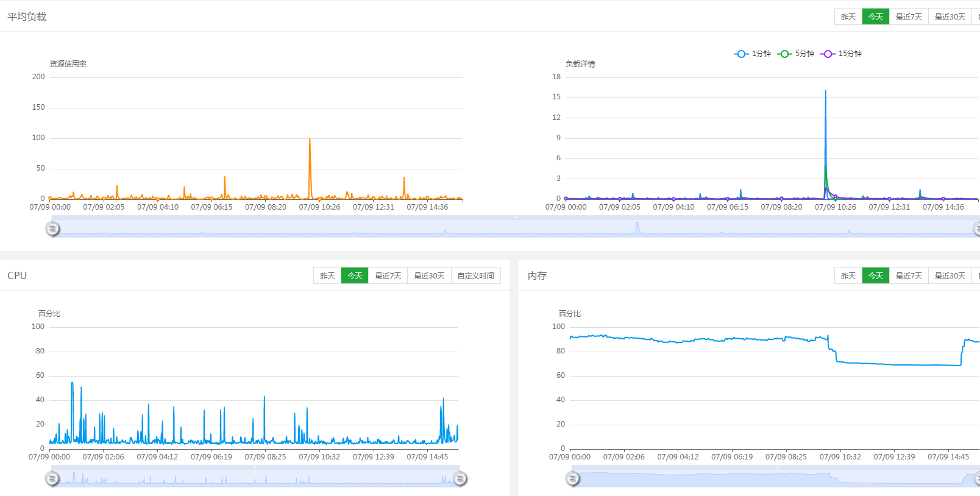Click the 07/09 12:39 label under 内存 chart
The height and width of the screenshot is (496, 980).
click(x=894, y=457)
